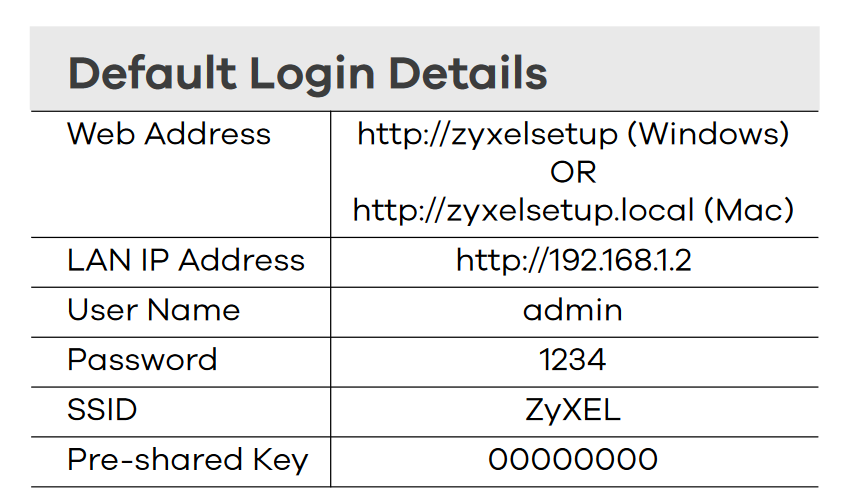This screenshot has height=492, width=860.
Task: Select the "Pre-shared Key" row label
Action: pos(188,460)
